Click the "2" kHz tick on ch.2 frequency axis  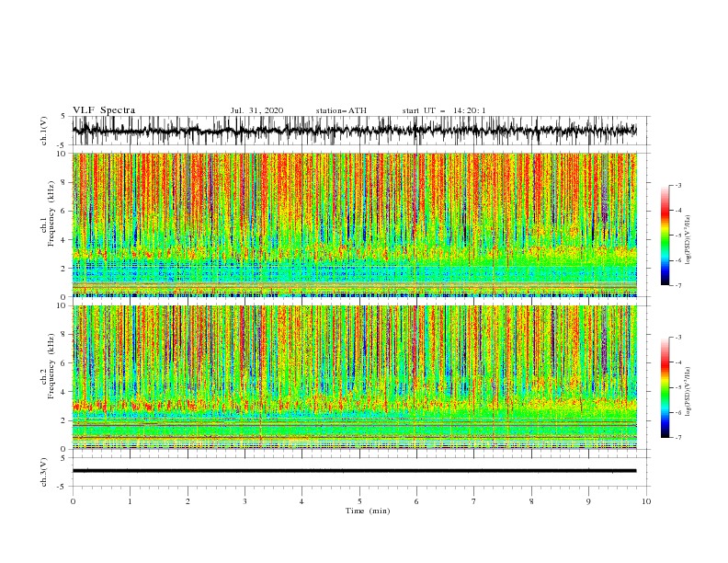[x=65, y=420]
